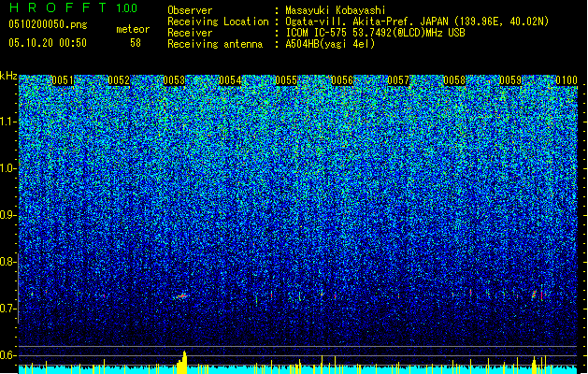
Task: Click the 1.0 frequency axis label
Action: coord(7,168)
